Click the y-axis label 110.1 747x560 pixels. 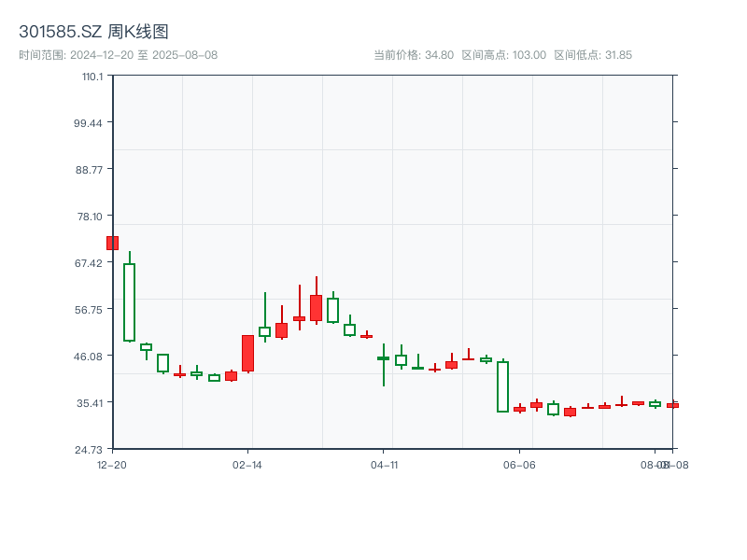tap(92, 77)
